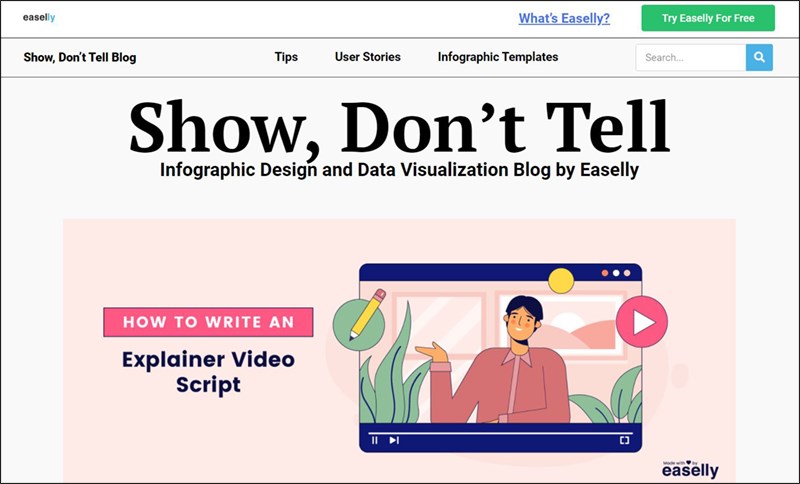
Task: Click the Explainer Video Script title text
Action: [208, 372]
